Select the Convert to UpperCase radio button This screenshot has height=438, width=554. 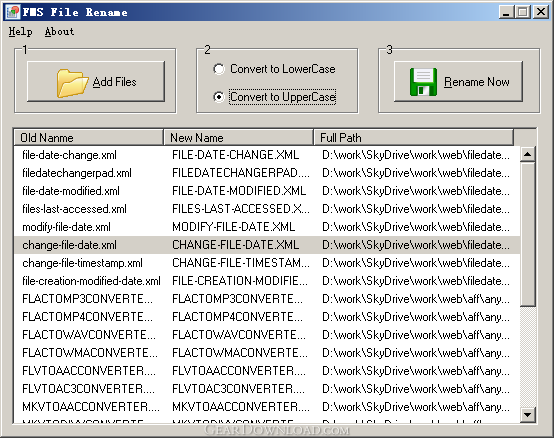click(x=219, y=97)
